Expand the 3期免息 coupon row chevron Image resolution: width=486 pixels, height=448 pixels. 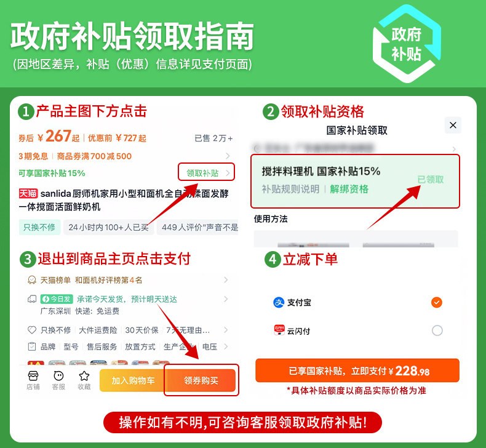pos(228,156)
